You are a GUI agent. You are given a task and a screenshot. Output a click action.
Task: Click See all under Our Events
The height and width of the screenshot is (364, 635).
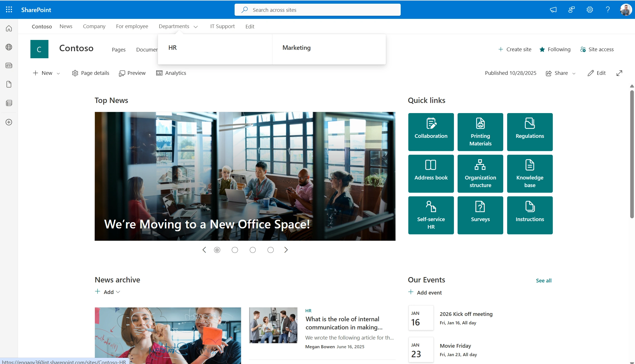point(543,280)
